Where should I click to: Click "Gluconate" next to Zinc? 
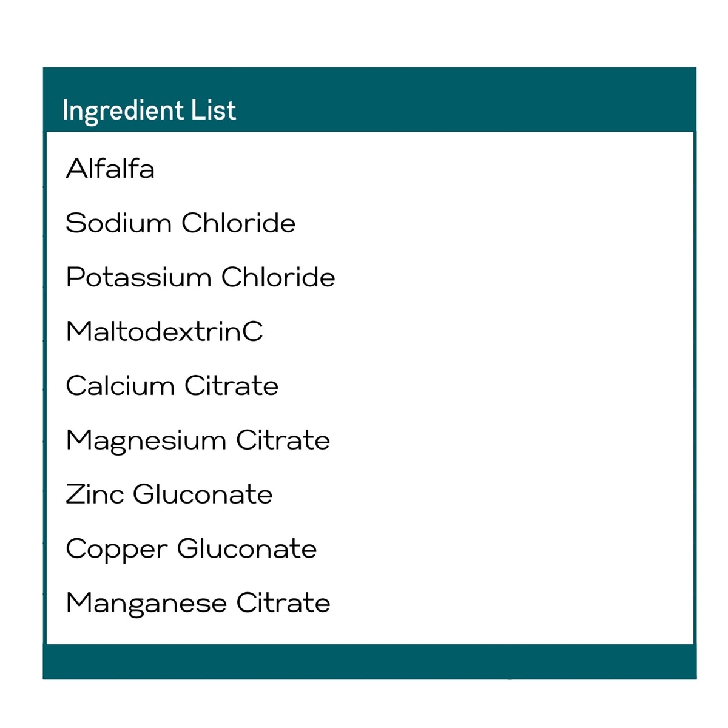coord(203,494)
